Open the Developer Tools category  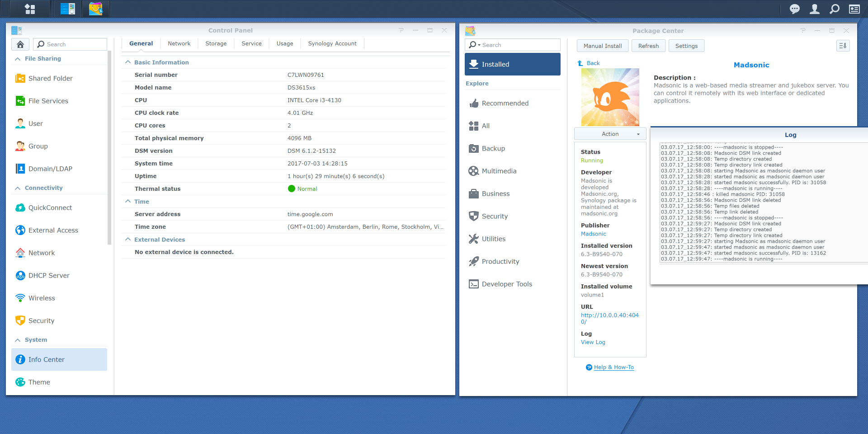[x=506, y=284]
